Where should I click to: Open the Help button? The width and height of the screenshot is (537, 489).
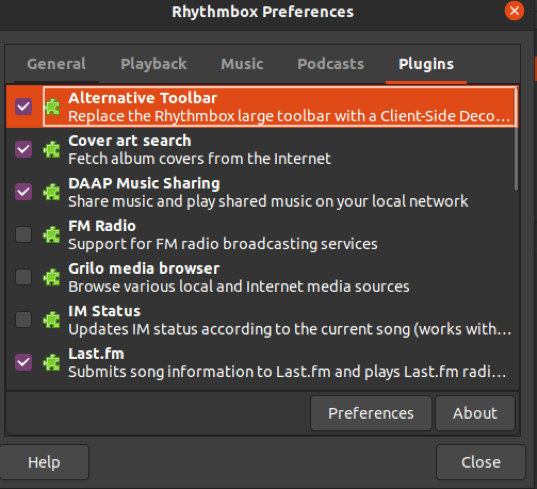(44, 462)
